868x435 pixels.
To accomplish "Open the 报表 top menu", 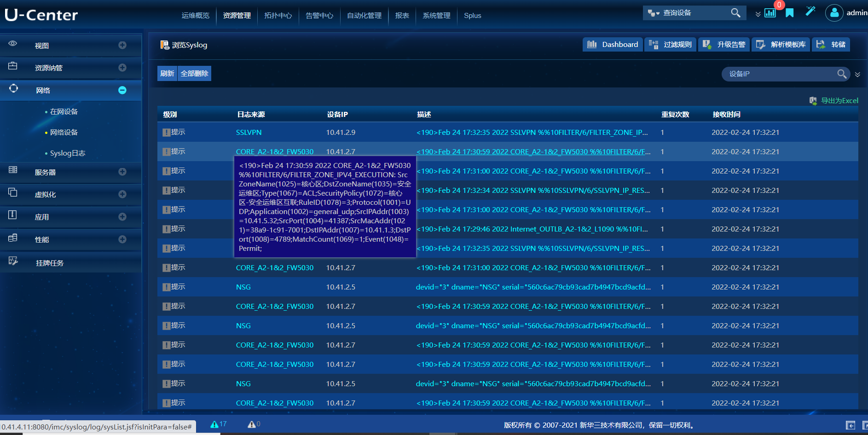I will coord(402,16).
